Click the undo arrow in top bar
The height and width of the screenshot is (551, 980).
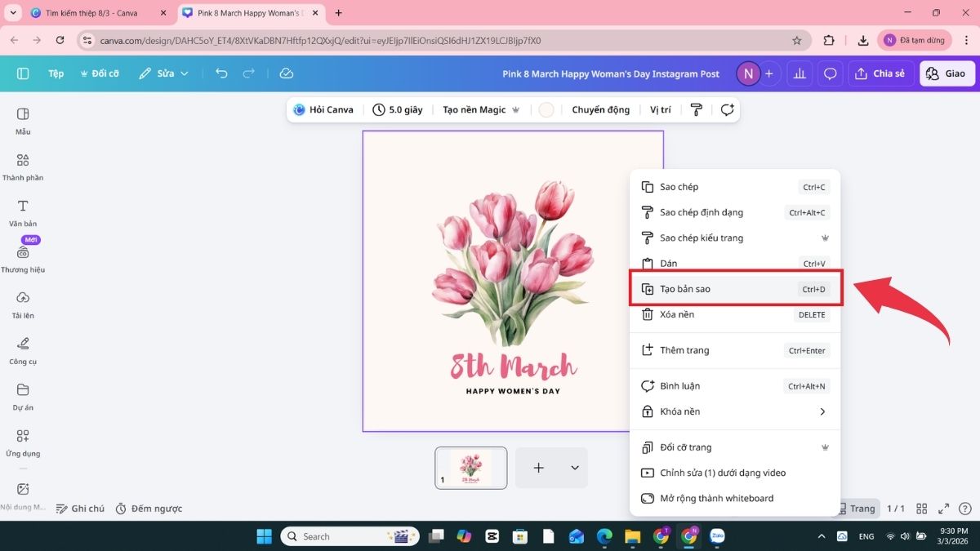point(221,73)
